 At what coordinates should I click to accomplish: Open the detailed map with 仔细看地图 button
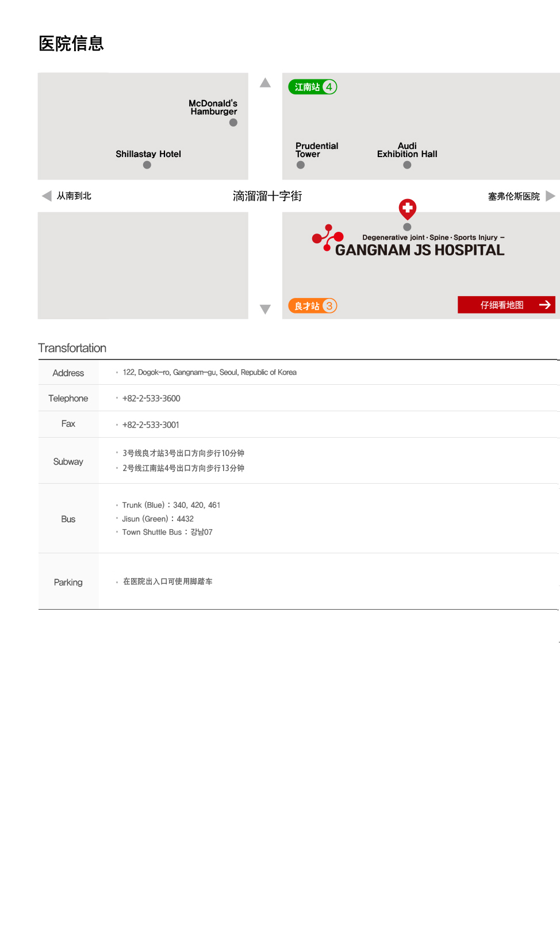(507, 305)
